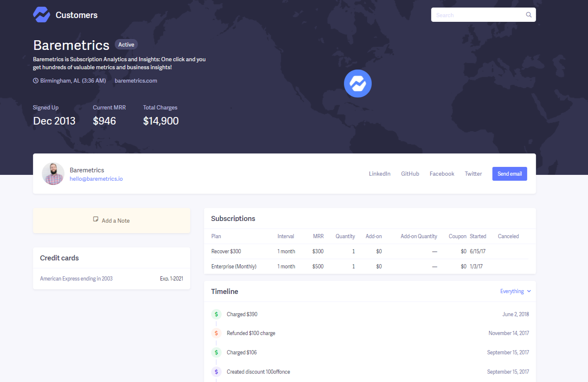
Task: Click the Charged $390 timeline entry
Action: (x=242, y=314)
